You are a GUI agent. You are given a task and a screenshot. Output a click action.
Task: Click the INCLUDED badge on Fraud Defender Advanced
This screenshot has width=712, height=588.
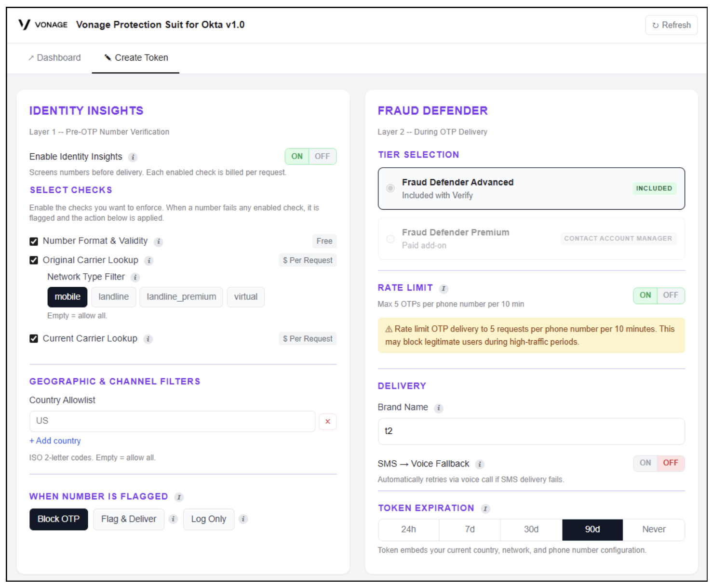[654, 188]
